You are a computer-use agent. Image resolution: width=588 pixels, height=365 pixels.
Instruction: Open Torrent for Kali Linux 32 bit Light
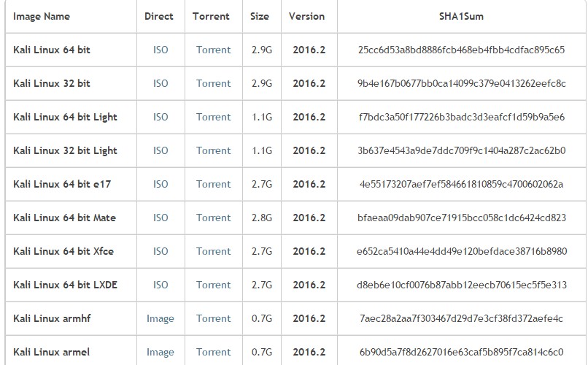coord(213,150)
